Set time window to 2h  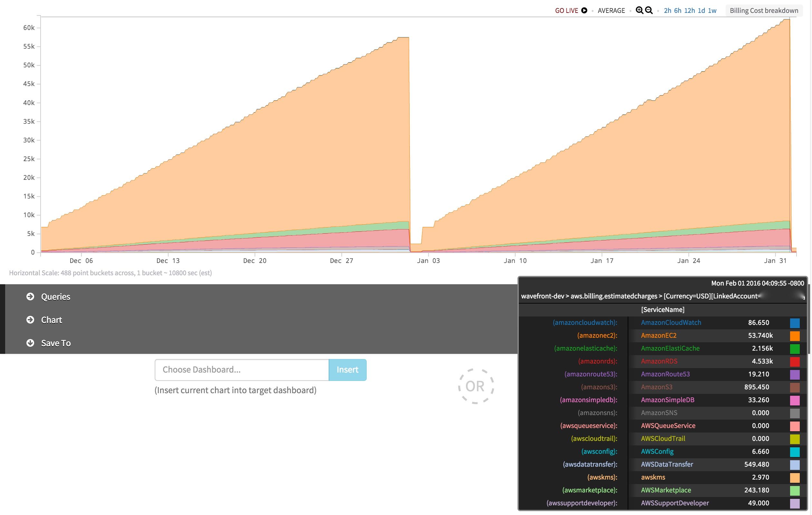click(x=667, y=10)
